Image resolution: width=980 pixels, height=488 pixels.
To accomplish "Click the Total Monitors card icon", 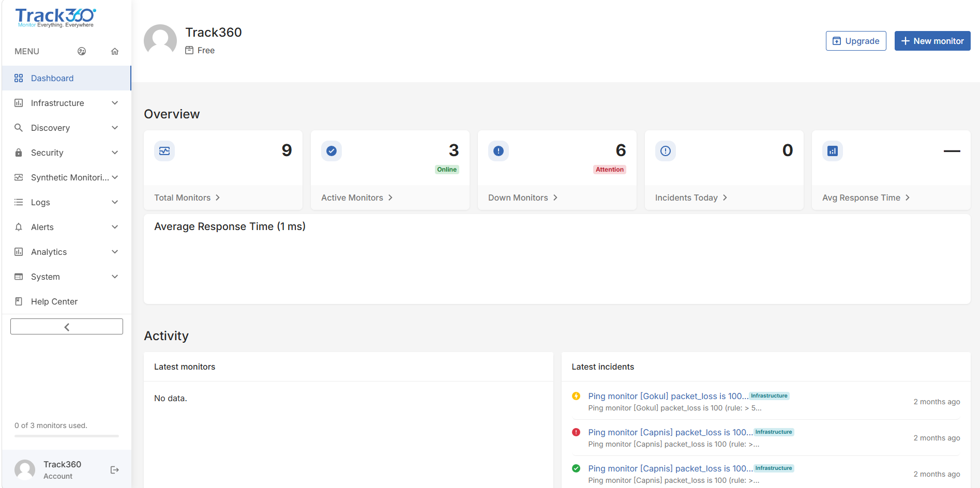I will (x=164, y=151).
